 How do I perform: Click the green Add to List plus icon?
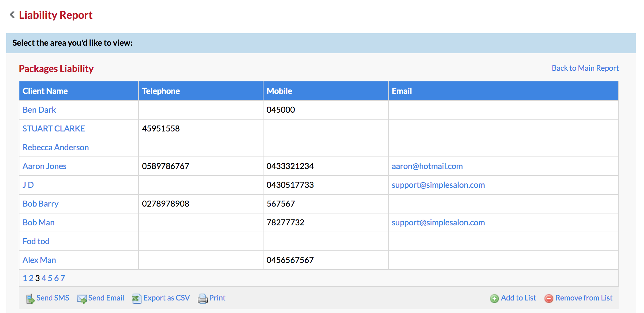click(x=494, y=299)
